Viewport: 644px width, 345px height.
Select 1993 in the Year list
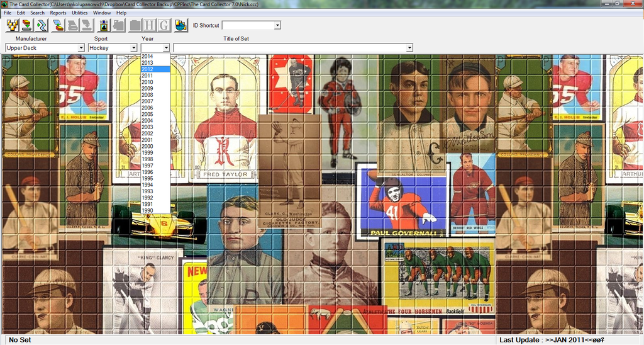pyautogui.click(x=155, y=191)
